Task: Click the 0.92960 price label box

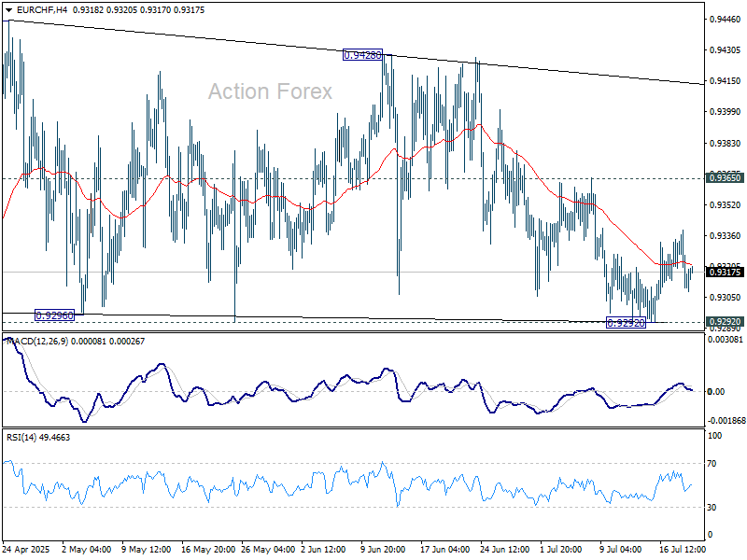Action: 55,315
